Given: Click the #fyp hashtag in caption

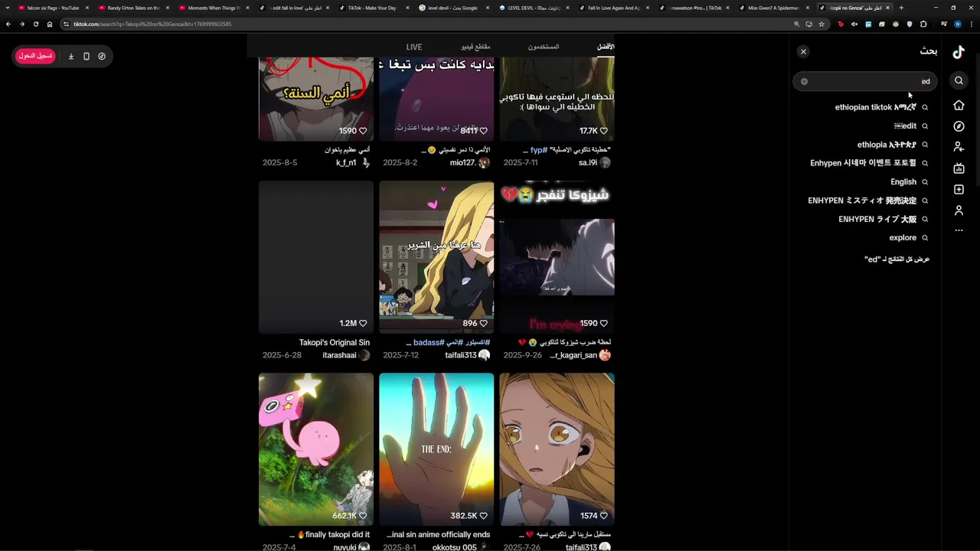Looking at the screenshot, I should coord(539,150).
